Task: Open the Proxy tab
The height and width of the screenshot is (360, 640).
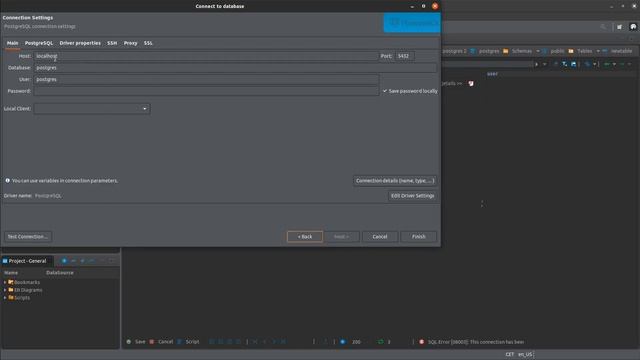Action: [131, 43]
